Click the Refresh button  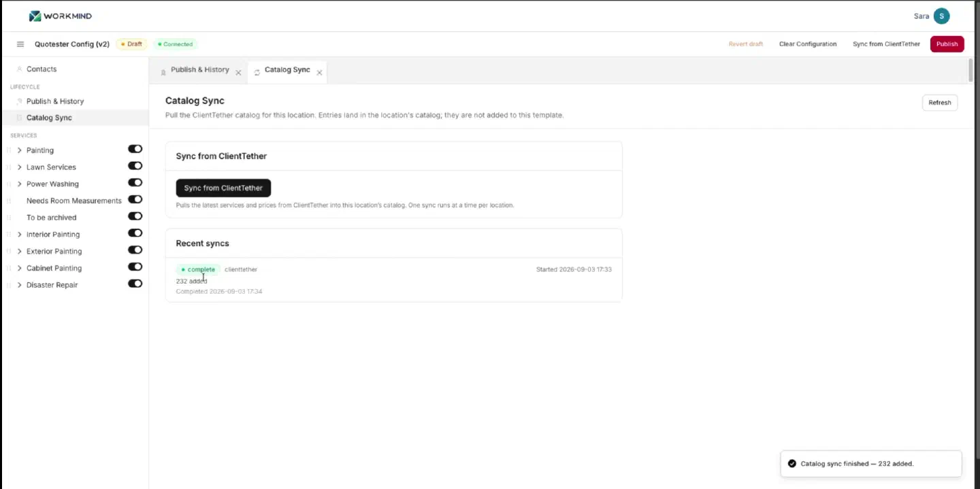coord(940,103)
